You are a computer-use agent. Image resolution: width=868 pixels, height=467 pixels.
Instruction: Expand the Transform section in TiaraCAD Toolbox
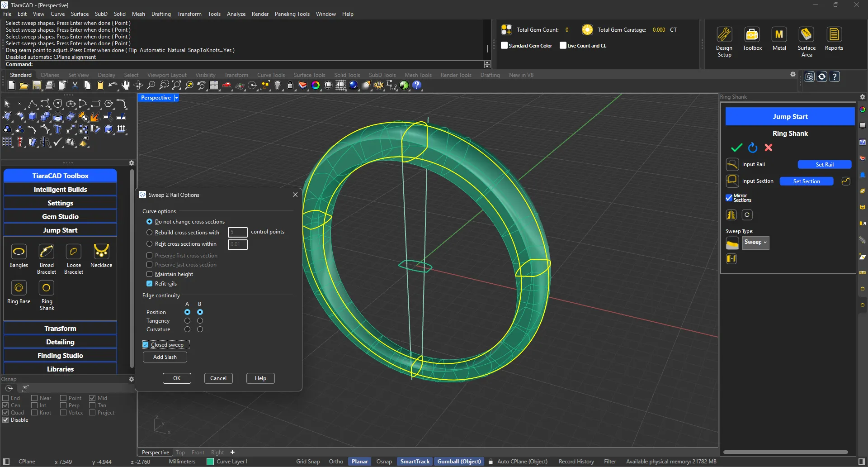(60, 328)
